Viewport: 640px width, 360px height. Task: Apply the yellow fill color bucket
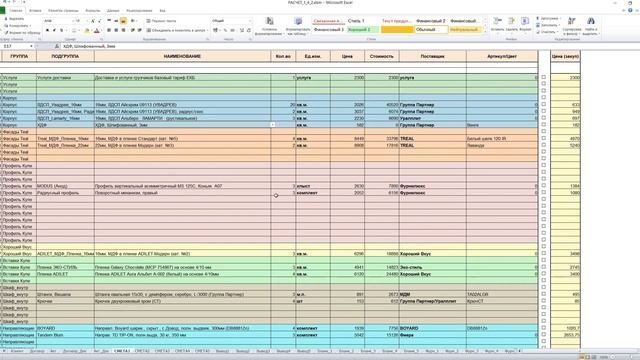pos(87,31)
